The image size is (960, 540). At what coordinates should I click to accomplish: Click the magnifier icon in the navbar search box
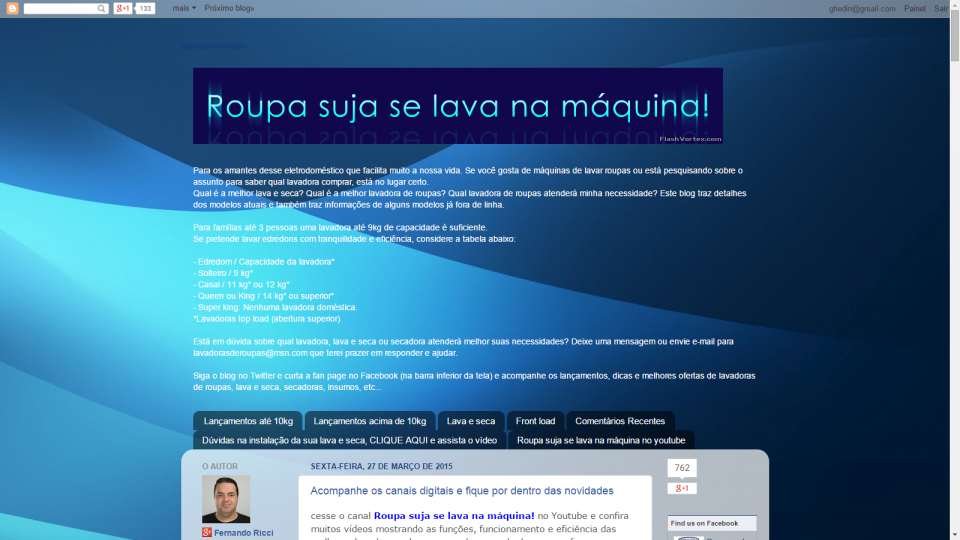102,8
